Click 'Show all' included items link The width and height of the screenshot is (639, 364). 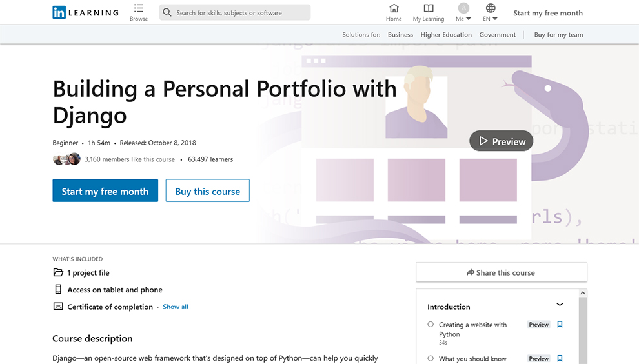pos(176,307)
